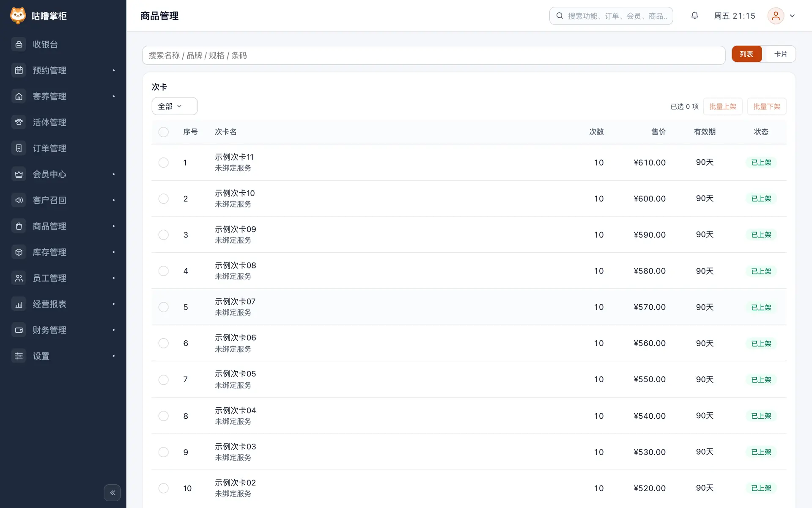Click the 活体管理 paw icon
812x508 pixels.
19,122
